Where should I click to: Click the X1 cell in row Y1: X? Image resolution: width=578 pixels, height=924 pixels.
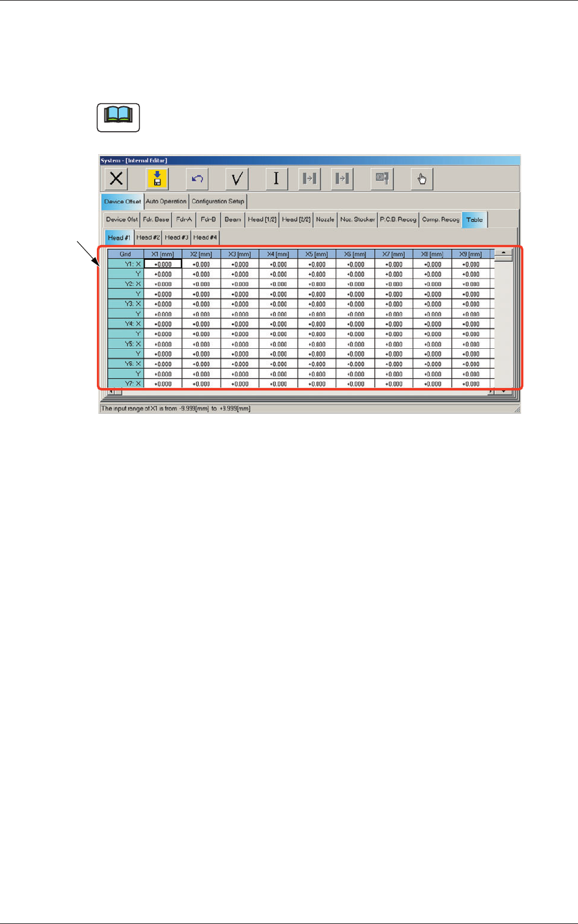[163, 264]
